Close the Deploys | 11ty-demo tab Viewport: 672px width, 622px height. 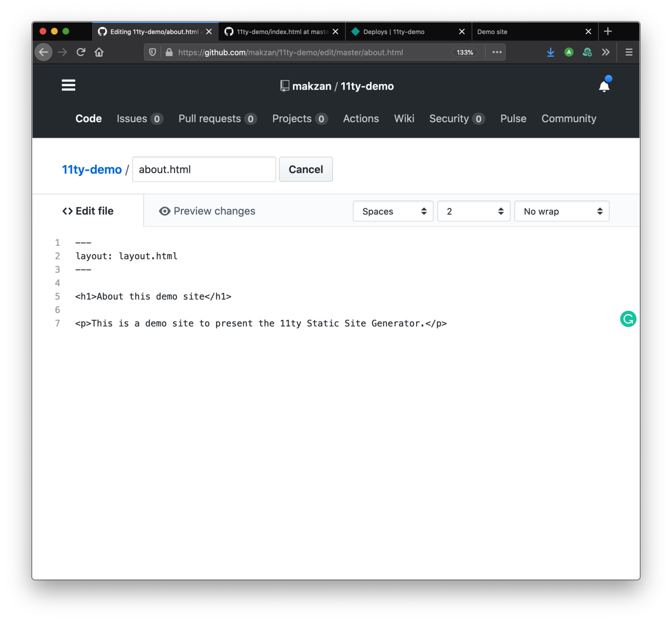point(462,32)
